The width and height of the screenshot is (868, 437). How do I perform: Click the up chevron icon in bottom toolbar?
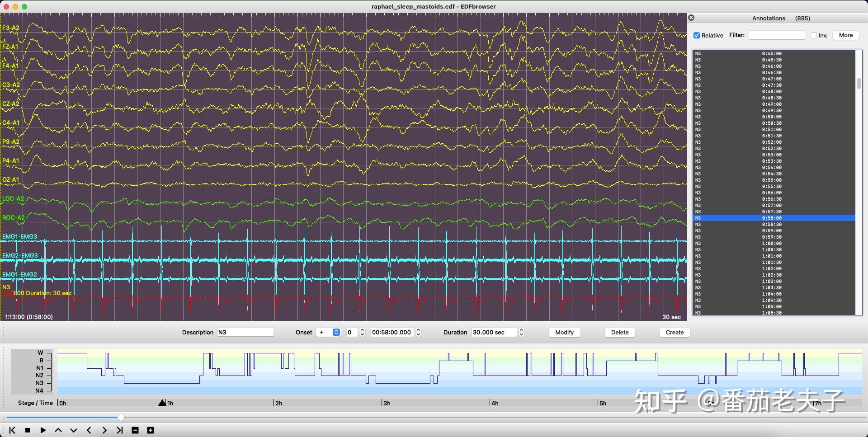58,430
